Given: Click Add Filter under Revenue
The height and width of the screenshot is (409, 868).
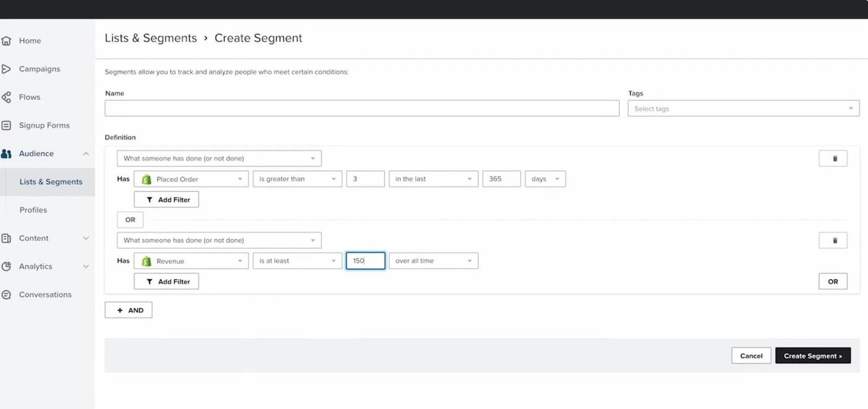Looking at the screenshot, I should [166, 282].
